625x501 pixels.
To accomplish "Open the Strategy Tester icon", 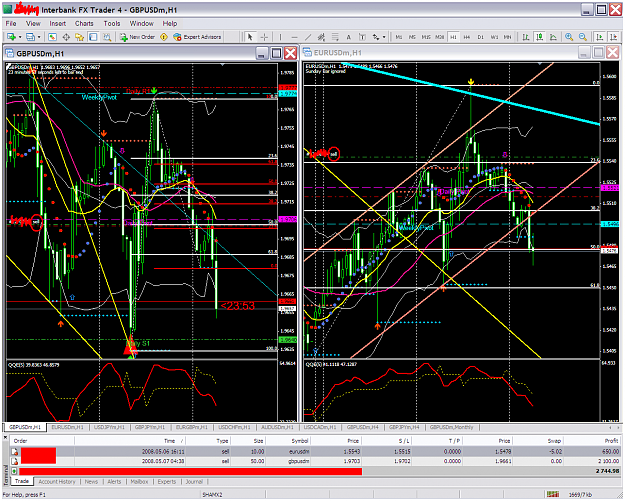I will point(107,37).
